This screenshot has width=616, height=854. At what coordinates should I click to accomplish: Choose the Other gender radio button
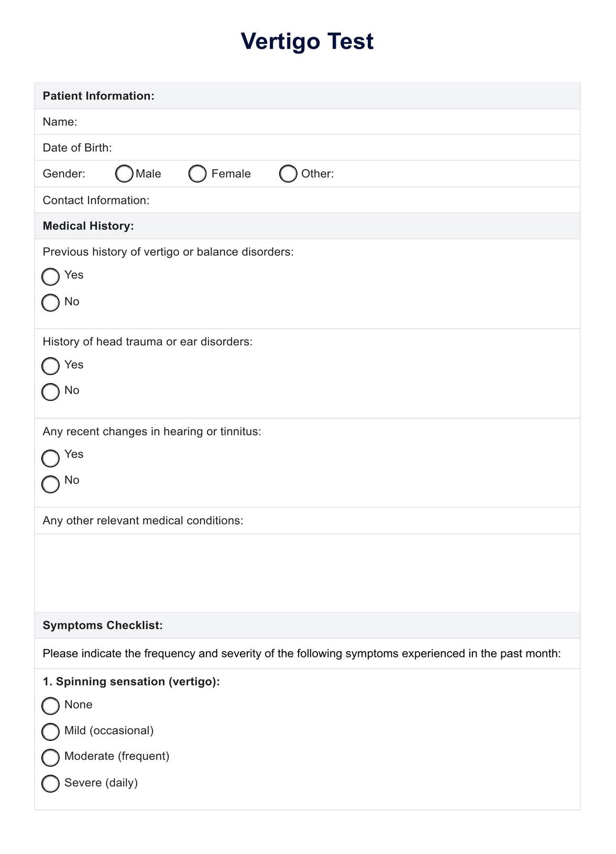(x=288, y=174)
